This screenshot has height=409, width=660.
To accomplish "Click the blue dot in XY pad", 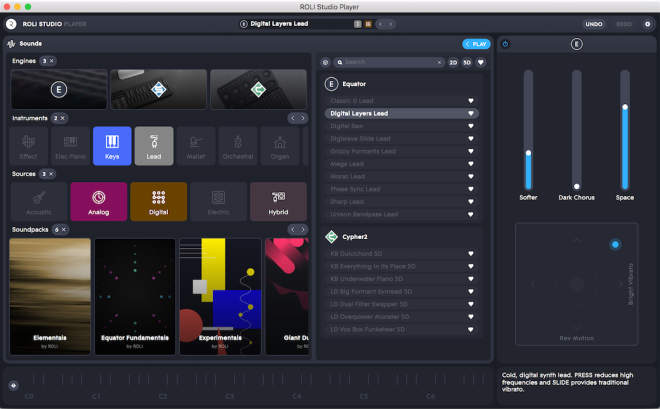I will point(615,244).
